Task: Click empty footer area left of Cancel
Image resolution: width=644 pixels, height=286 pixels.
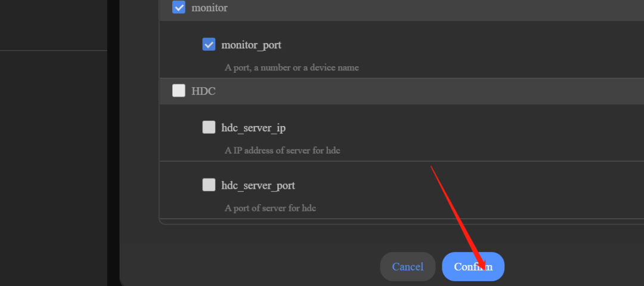Action: pyautogui.click(x=250, y=266)
